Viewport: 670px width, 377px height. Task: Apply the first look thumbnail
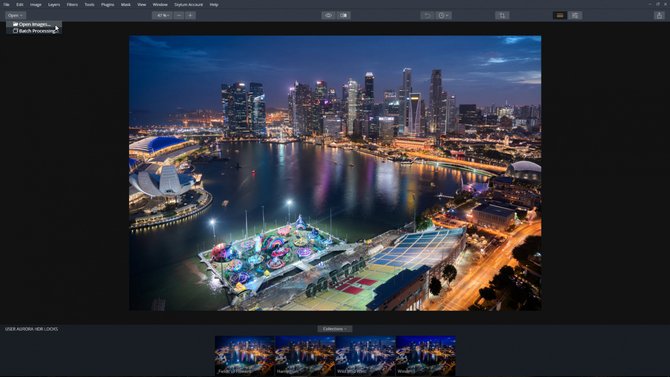pos(245,356)
